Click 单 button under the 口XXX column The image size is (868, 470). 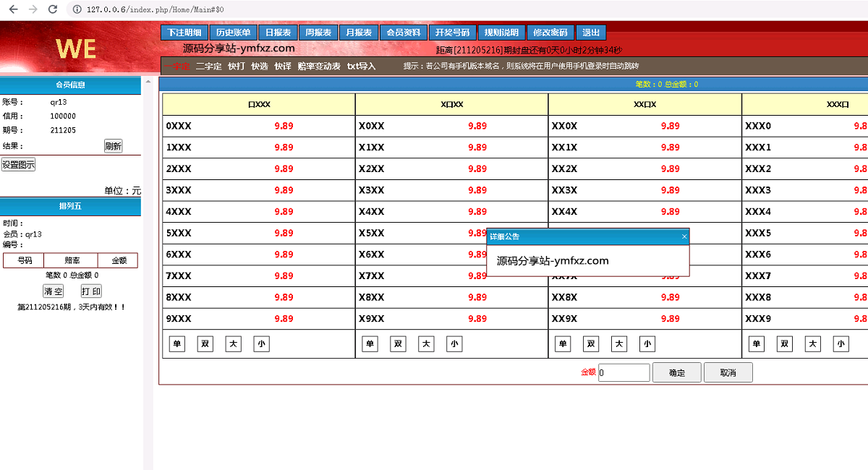click(x=176, y=344)
